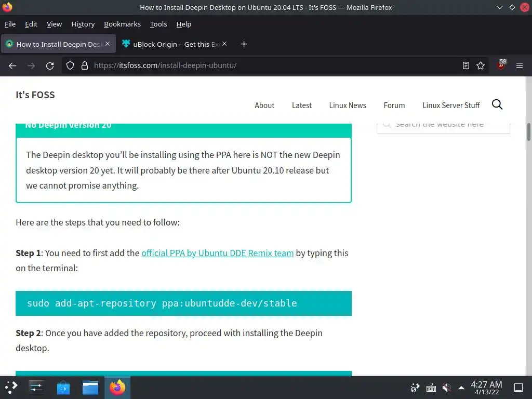Open the Firefox hamburger menu
The image size is (532, 399).
tap(520, 65)
